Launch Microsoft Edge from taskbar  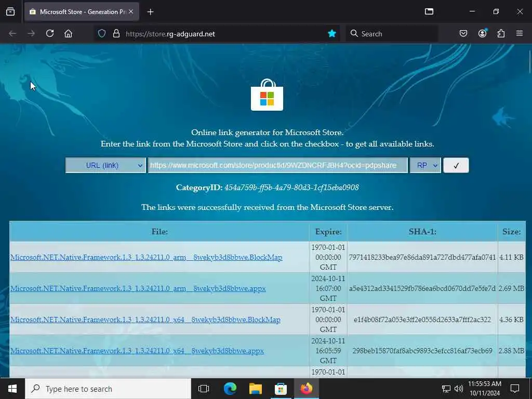coord(230,389)
